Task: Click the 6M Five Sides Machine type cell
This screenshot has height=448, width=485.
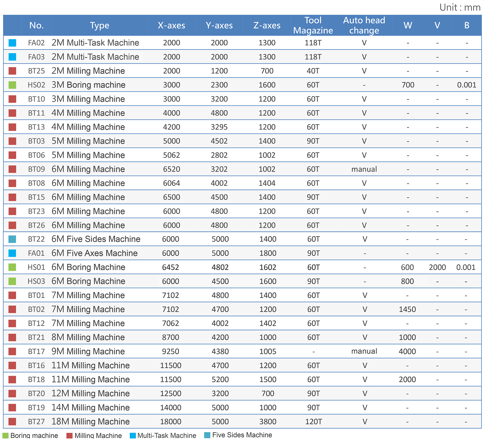Action: tap(96, 239)
